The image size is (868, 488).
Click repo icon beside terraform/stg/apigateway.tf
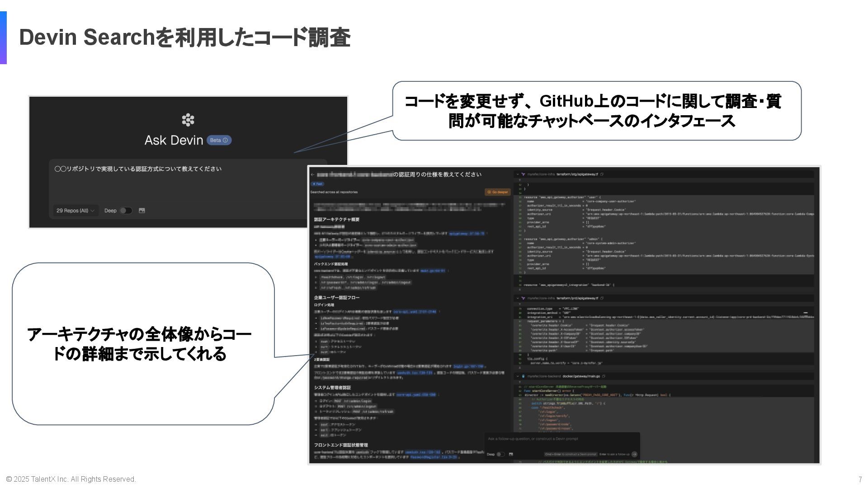pyautogui.click(x=524, y=174)
